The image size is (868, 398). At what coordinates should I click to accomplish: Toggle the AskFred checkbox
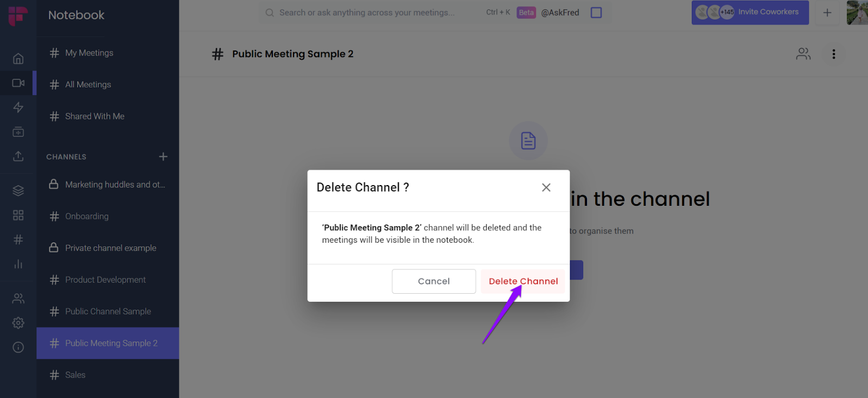click(596, 12)
